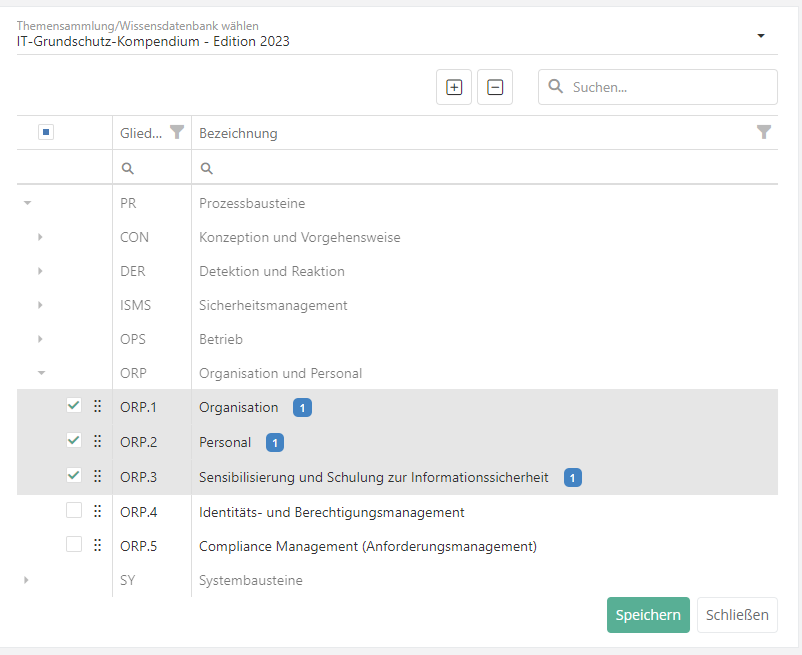The width and height of the screenshot is (802, 655).
Task: Check the ORP.4 checkbox
Action: coord(74,511)
